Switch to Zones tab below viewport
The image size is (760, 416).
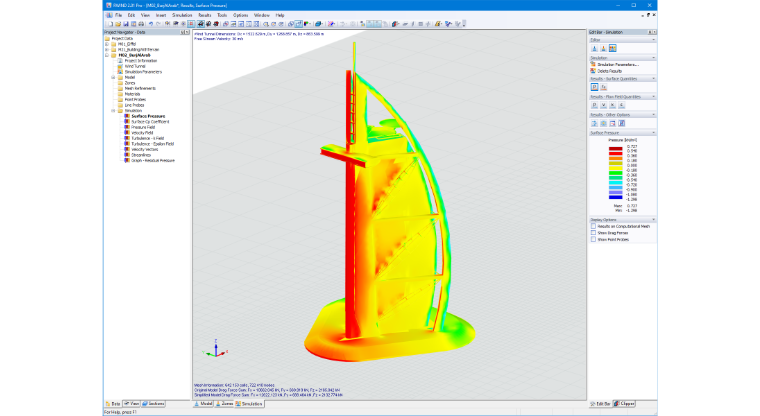224,403
